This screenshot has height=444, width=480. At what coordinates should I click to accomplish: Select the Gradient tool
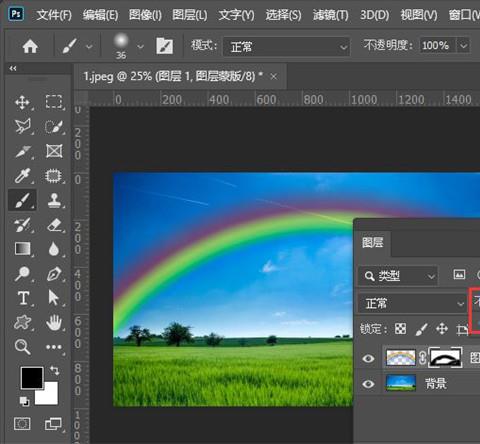pyautogui.click(x=22, y=249)
